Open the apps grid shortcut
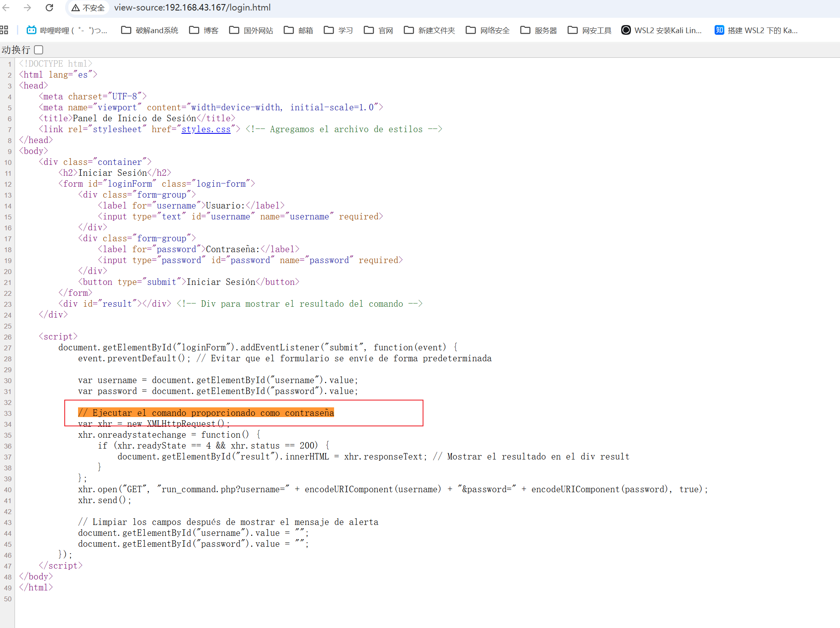This screenshot has width=840, height=628. (x=4, y=30)
